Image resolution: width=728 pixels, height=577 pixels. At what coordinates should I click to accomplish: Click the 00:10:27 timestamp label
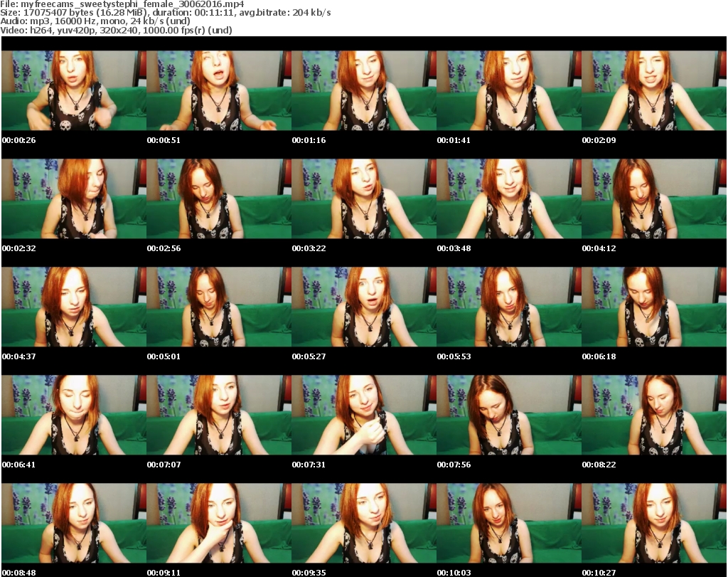[599, 573]
